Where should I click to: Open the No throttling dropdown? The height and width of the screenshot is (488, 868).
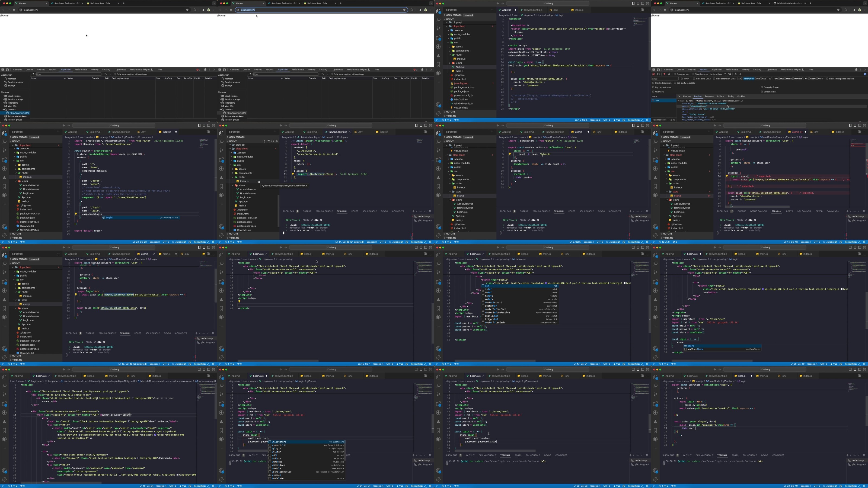pyautogui.click(x=717, y=74)
